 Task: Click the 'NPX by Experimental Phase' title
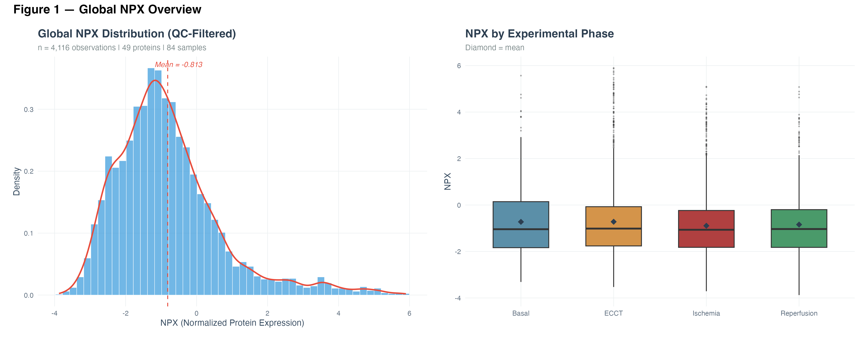click(539, 34)
